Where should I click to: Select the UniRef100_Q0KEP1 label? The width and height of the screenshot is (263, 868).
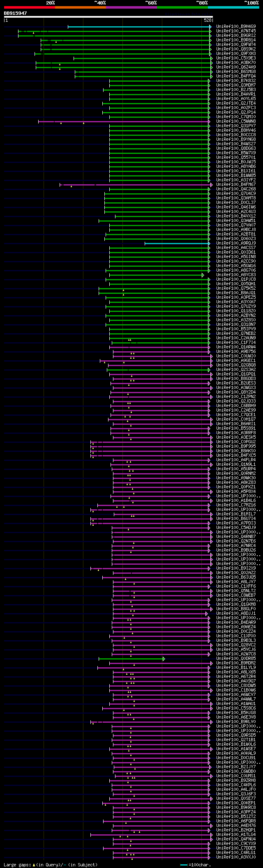236,803
